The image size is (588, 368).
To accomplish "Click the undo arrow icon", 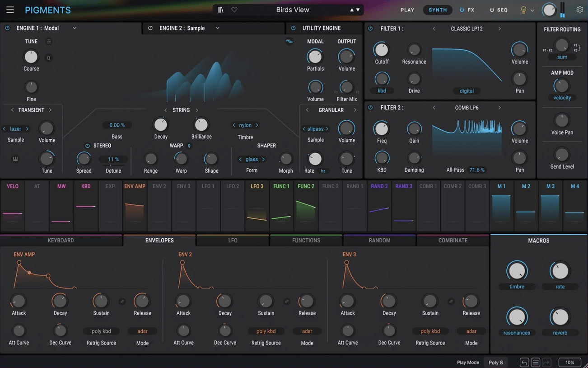I will pos(524,362).
